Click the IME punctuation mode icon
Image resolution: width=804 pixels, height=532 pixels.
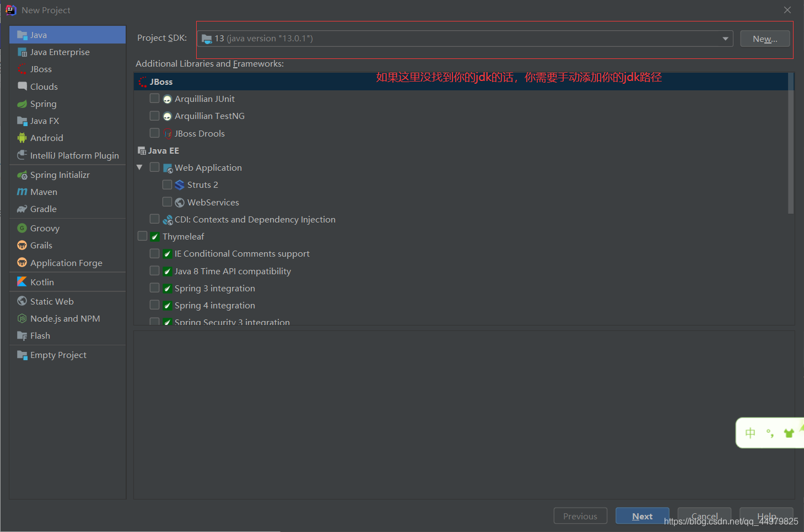click(x=770, y=433)
